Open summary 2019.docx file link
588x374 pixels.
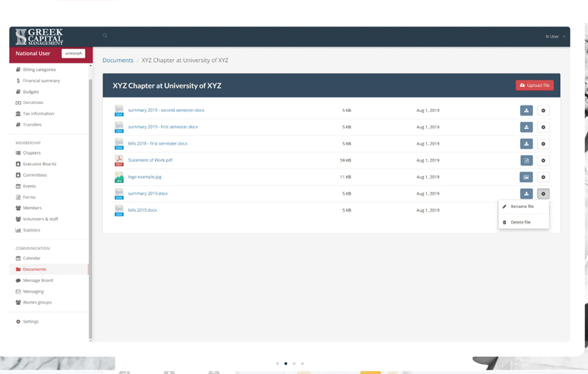coord(148,193)
